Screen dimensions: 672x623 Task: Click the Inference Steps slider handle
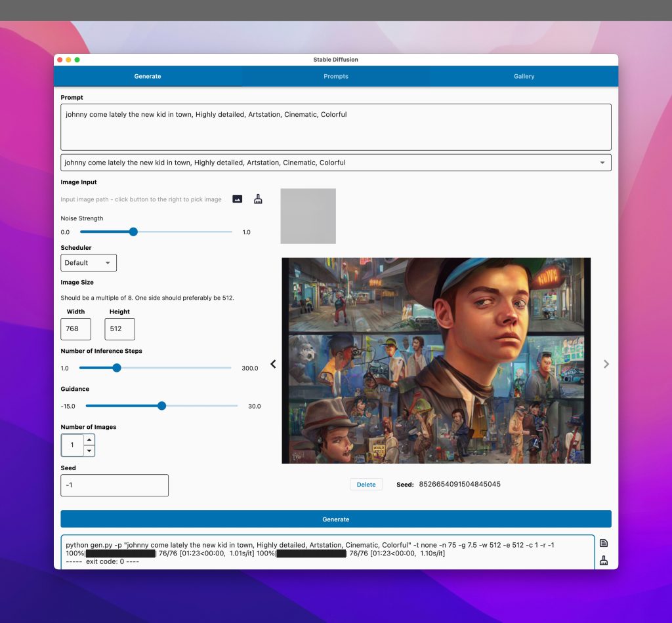coord(117,368)
